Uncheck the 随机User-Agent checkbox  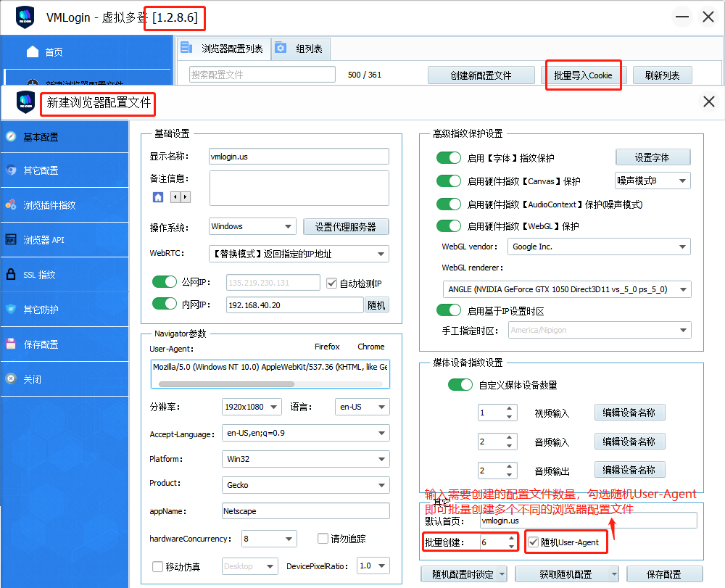pyautogui.click(x=534, y=542)
